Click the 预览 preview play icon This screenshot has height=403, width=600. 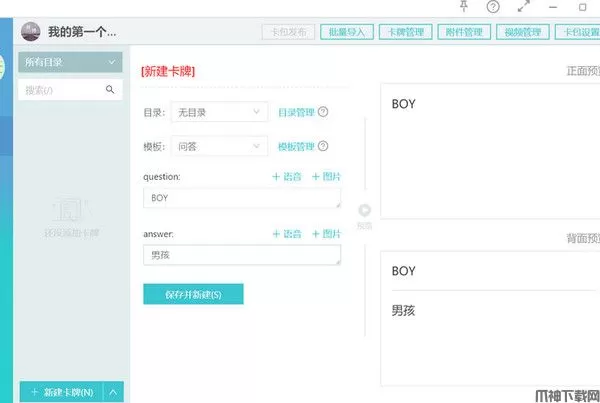tap(364, 210)
